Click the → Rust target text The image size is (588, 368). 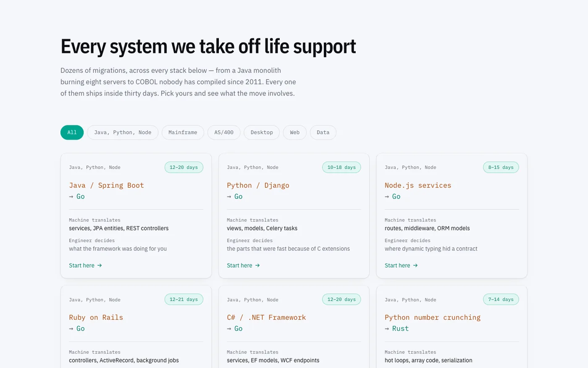coord(396,328)
